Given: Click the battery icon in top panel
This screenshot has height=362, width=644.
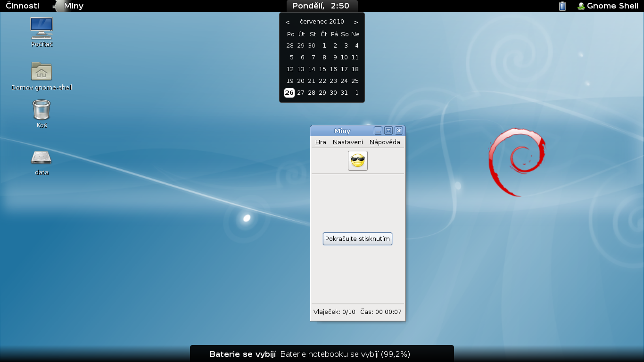Looking at the screenshot, I should tap(562, 6).
